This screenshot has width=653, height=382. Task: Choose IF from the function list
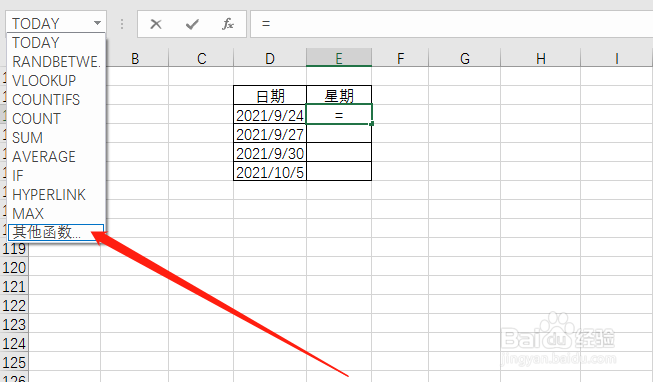56,176
